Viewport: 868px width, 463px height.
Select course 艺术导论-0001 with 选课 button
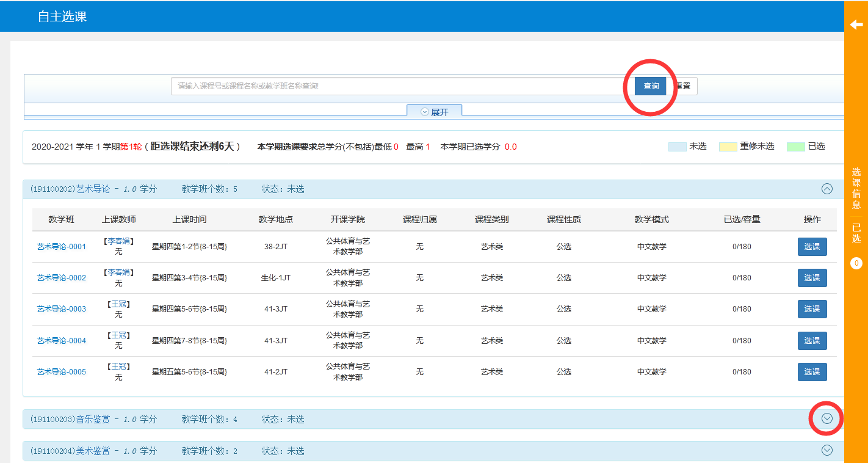point(812,247)
